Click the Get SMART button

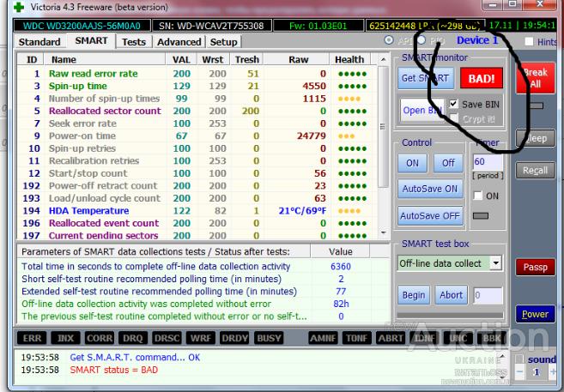[425, 78]
